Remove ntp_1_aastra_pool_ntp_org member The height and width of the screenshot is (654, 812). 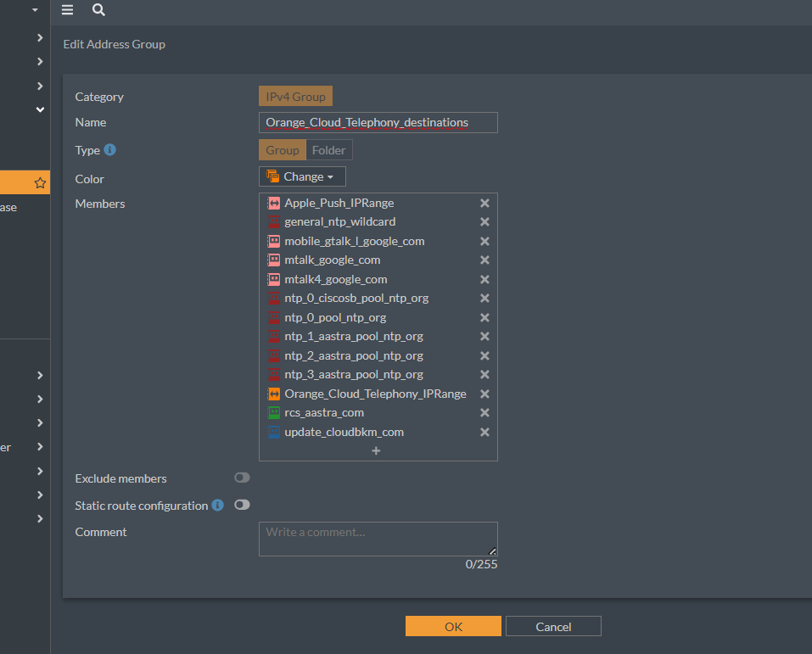tap(484, 337)
